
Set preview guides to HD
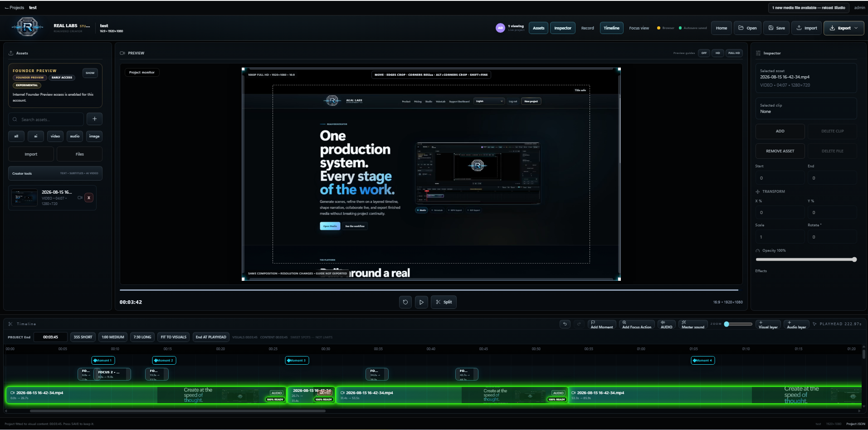(717, 53)
